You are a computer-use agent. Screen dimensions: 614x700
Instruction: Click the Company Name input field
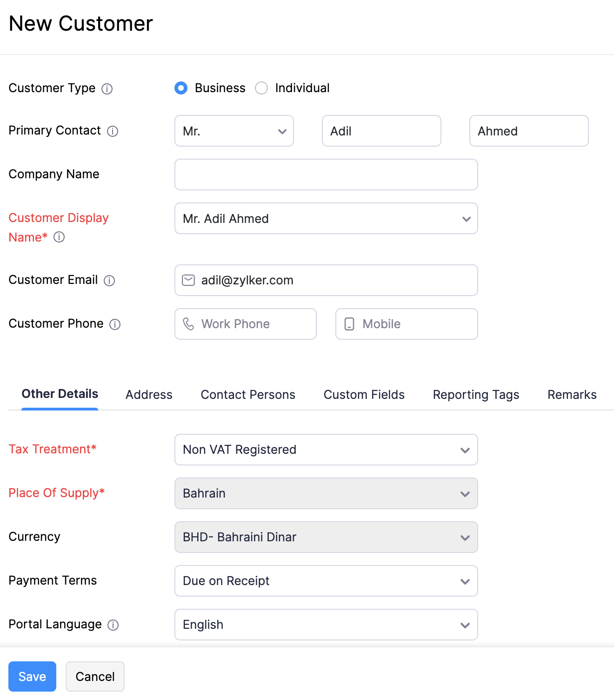pos(326,175)
